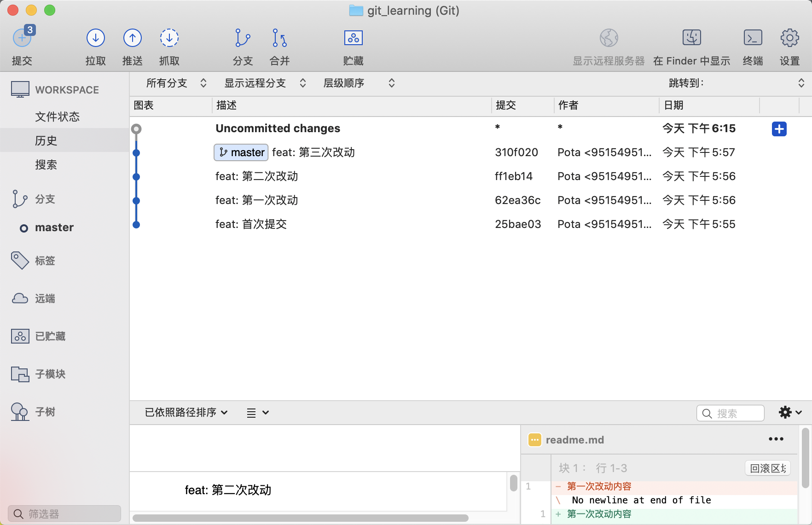The width and height of the screenshot is (812, 525).
Task: Click the Merge (合并) toolbar icon
Action: click(279, 38)
